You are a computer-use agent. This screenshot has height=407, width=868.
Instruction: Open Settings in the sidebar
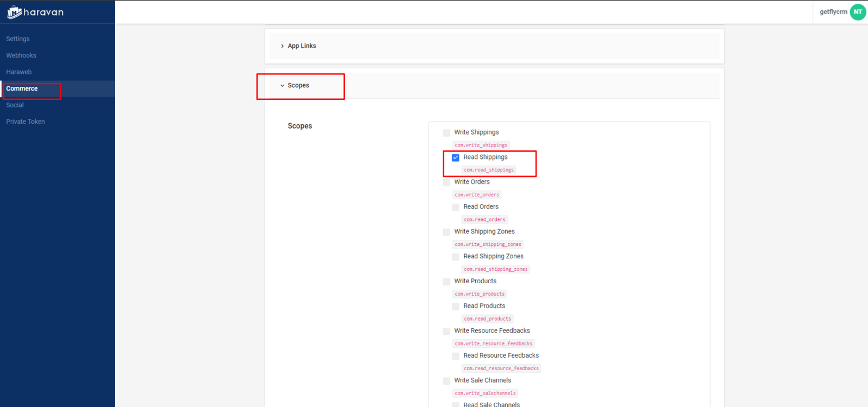coord(18,39)
